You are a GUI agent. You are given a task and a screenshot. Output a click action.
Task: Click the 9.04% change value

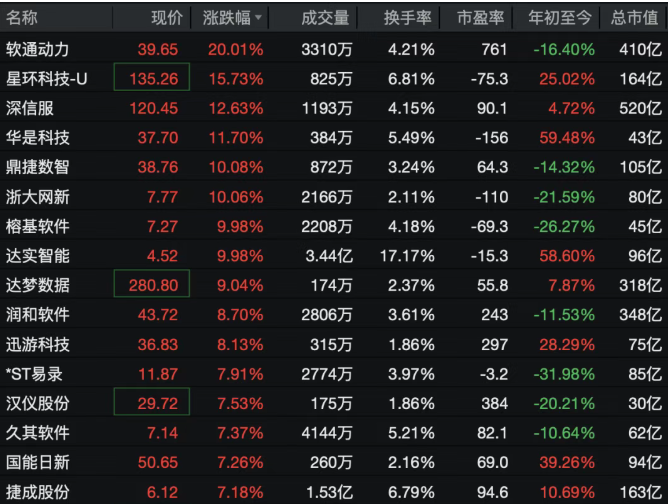pos(240,285)
